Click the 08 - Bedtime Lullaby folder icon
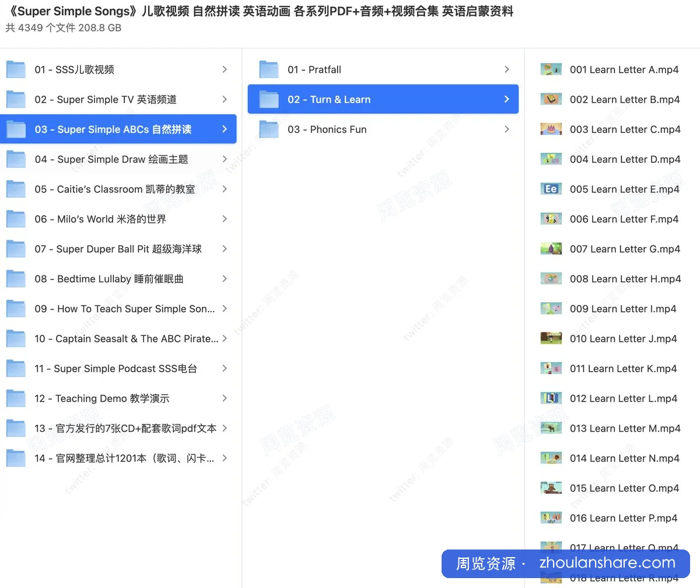 [16, 279]
